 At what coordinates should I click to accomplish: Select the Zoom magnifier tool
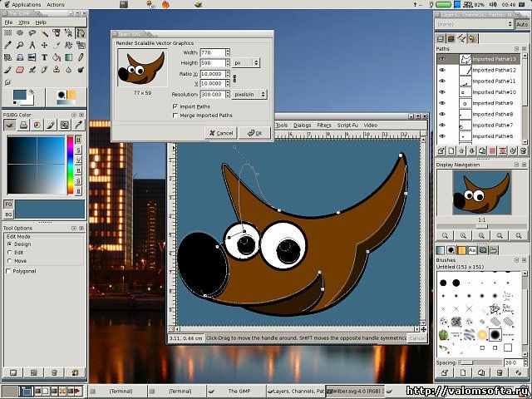coord(20,45)
